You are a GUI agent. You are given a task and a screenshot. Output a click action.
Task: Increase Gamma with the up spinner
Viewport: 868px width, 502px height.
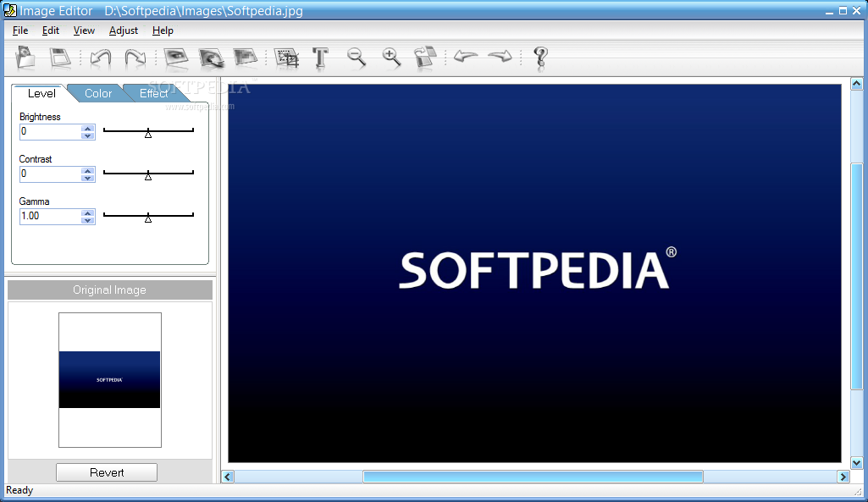pyautogui.click(x=87, y=213)
